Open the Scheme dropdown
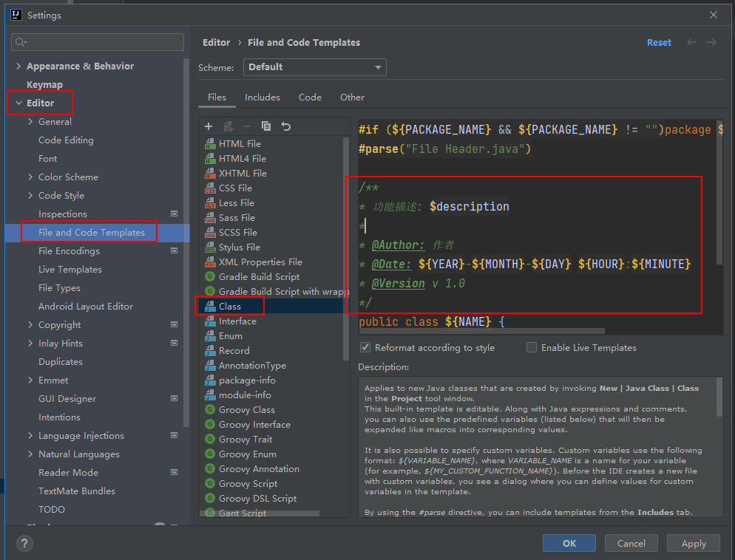This screenshot has height=560, width=735. 315,67
